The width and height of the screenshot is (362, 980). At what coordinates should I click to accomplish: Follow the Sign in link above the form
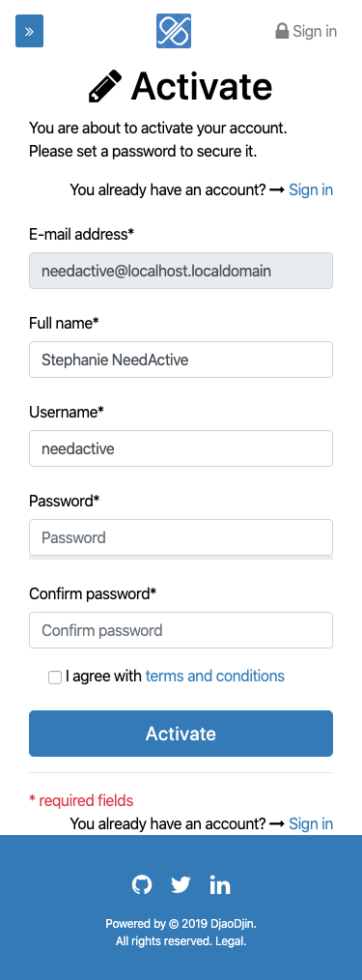(x=311, y=189)
